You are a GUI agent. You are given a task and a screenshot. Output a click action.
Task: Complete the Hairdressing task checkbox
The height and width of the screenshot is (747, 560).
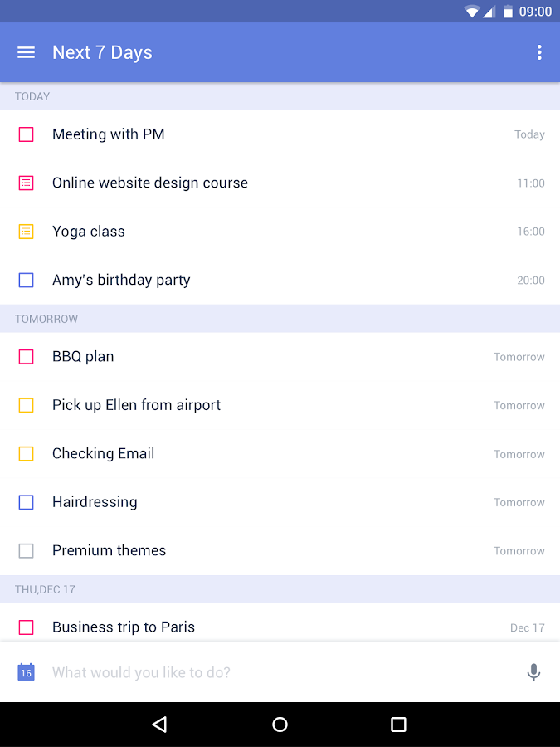tap(26, 501)
